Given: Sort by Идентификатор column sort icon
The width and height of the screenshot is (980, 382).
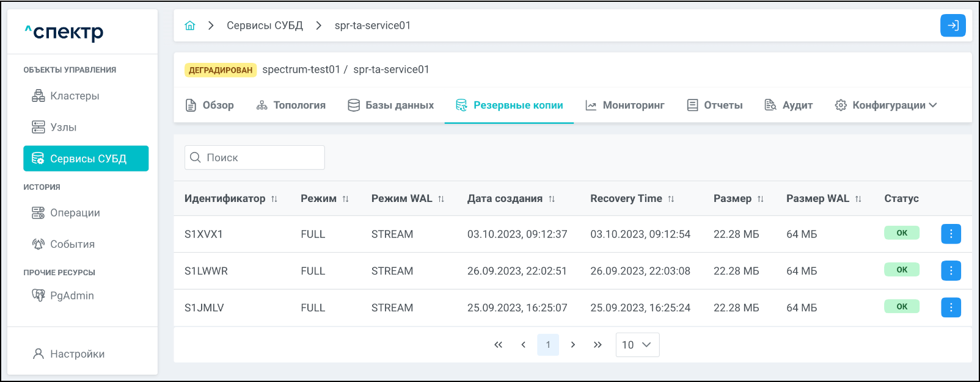Looking at the screenshot, I should (x=274, y=199).
